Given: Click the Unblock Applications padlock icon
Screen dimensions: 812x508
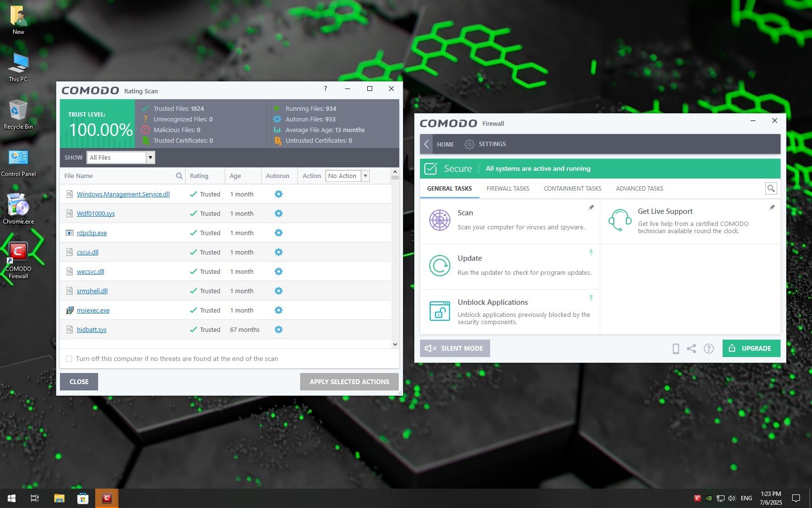Looking at the screenshot, I should 439,311.
